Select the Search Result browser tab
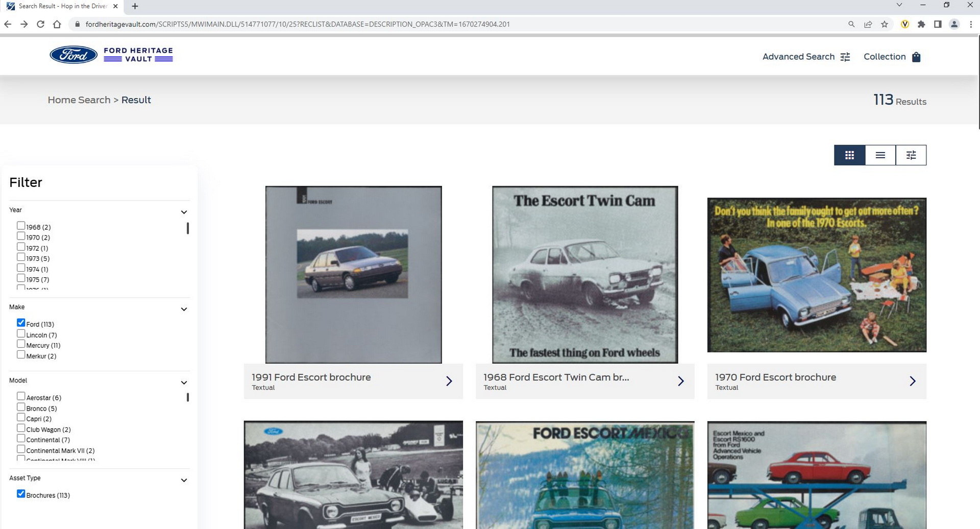Screen dimensions: 980x529 tap(61, 6)
